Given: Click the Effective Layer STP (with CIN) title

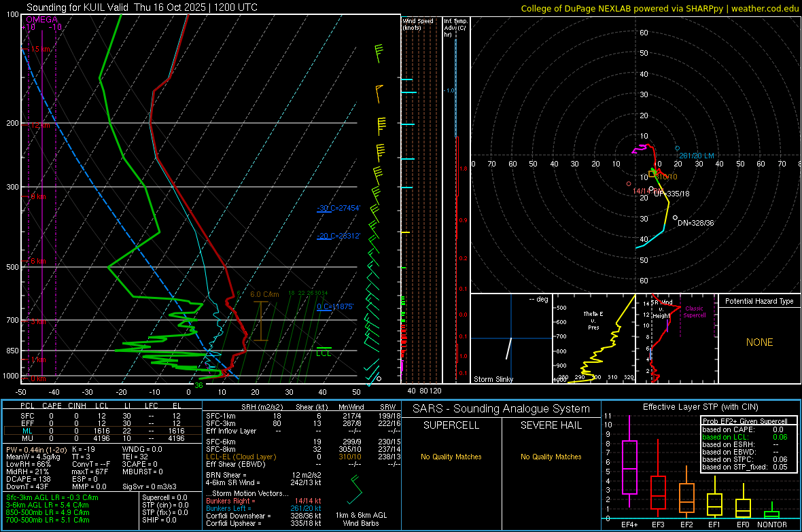Looking at the screenshot, I should pyautogui.click(x=700, y=407).
